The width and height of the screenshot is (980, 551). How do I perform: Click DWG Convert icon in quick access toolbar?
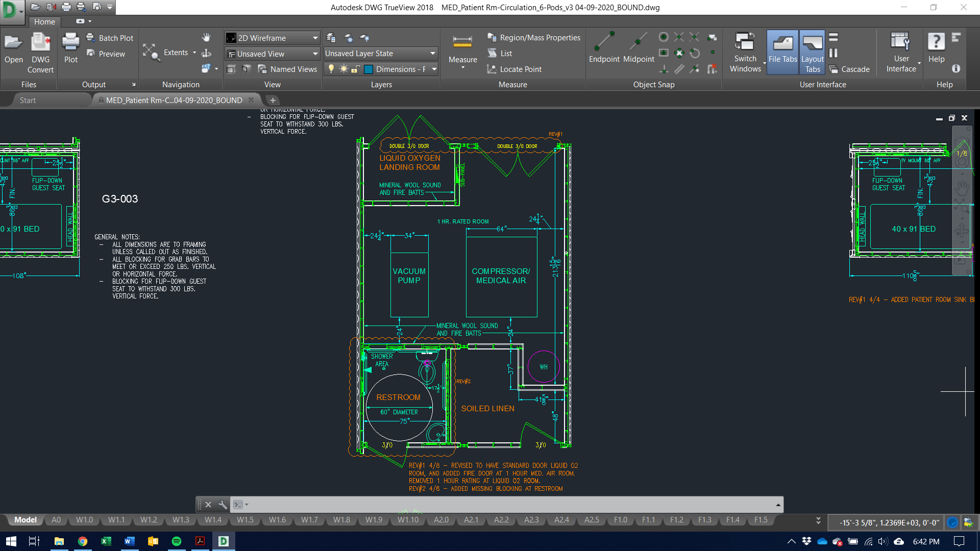[51, 7]
